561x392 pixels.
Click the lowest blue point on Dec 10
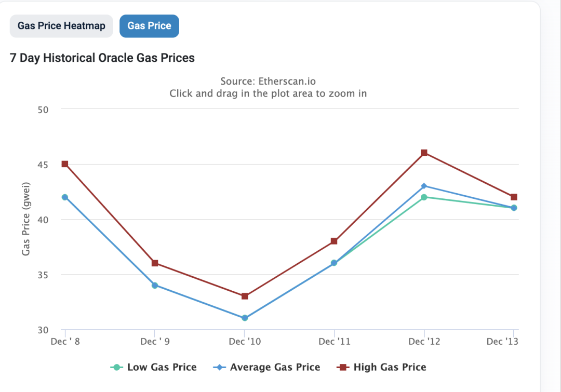point(245,318)
